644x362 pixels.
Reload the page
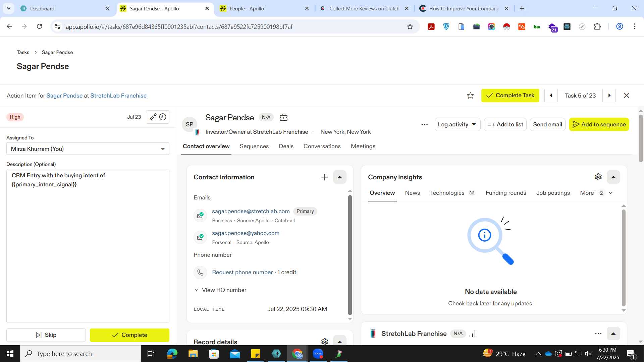click(39, 26)
